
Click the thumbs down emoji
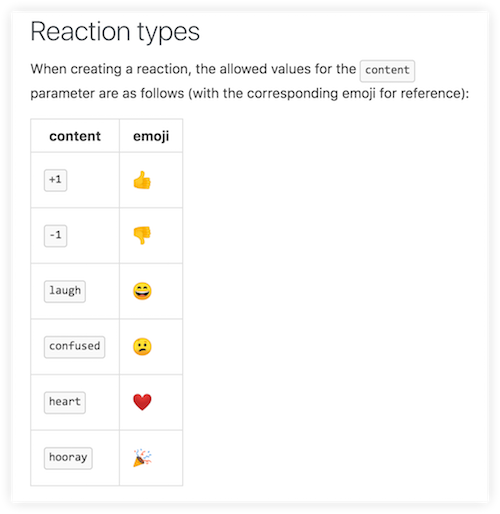click(142, 235)
